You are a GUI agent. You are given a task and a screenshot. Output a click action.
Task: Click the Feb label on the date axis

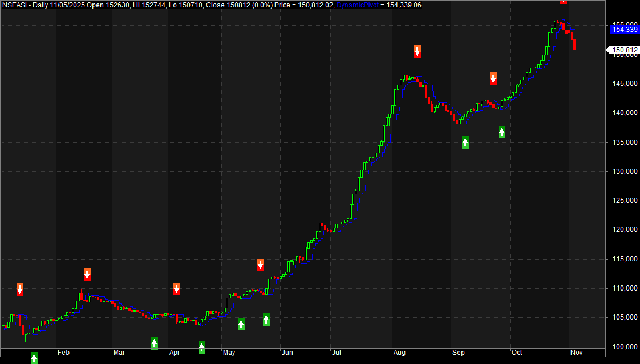pos(63,353)
